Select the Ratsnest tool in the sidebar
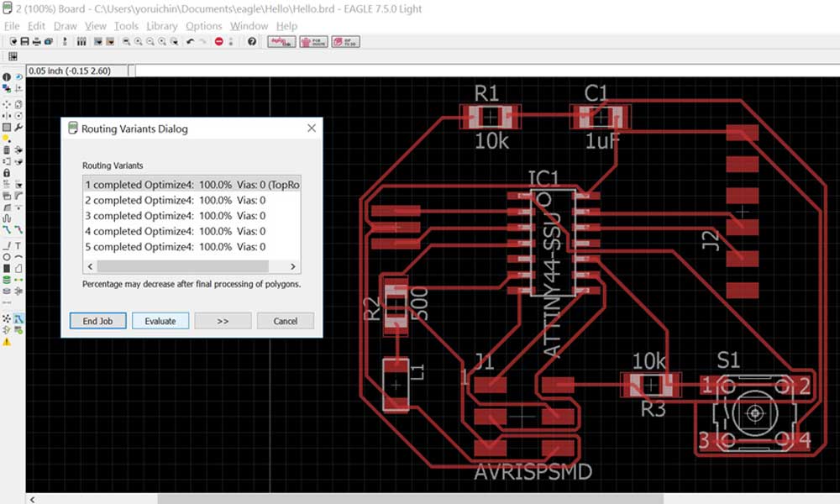 point(7,318)
